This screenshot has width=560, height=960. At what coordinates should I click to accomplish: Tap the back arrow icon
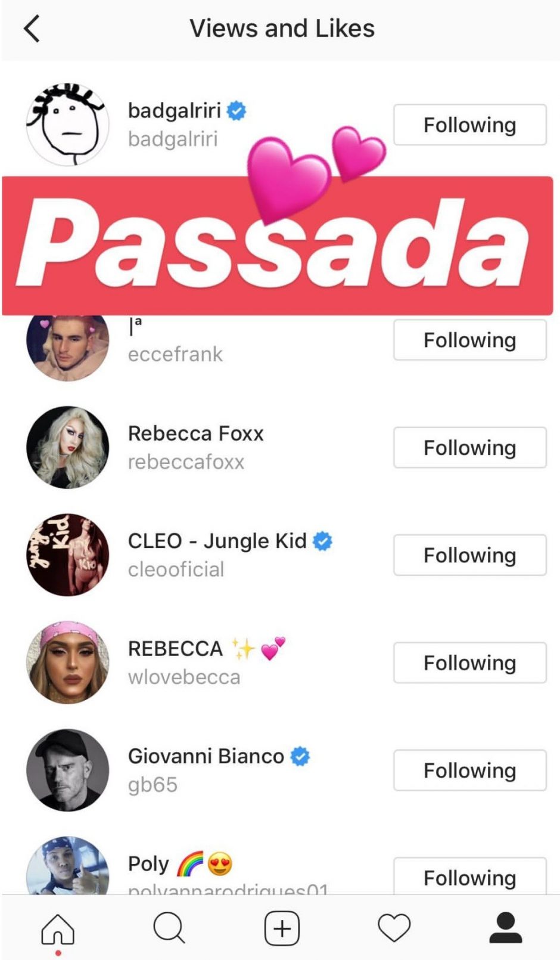[32, 29]
